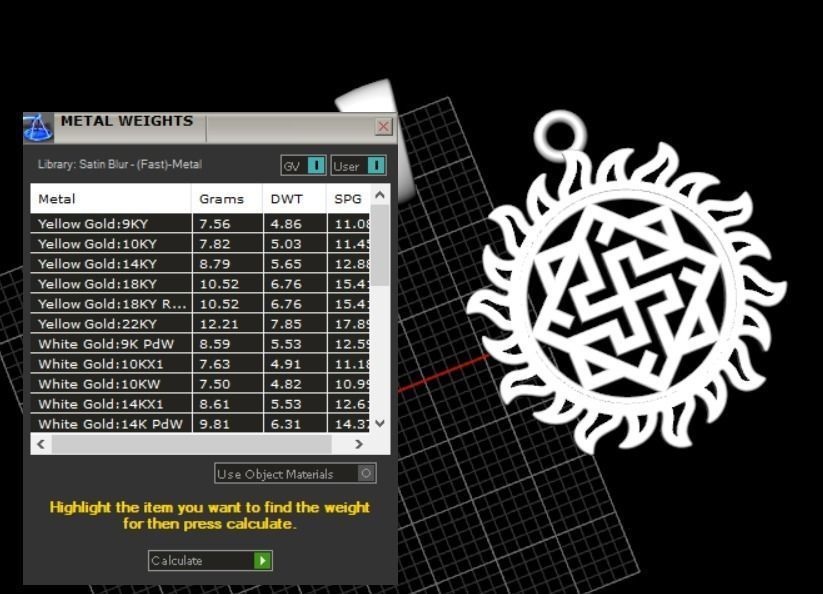Click the Library: Satin Blur - (Fast)-Metal label
The image size is (823, 594).
pos(120,164)
